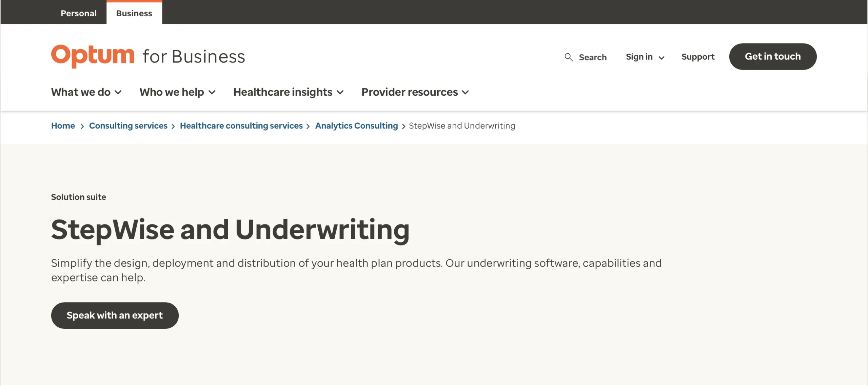
Task: Expand the What we do menu
Action: tap(86, 92)
